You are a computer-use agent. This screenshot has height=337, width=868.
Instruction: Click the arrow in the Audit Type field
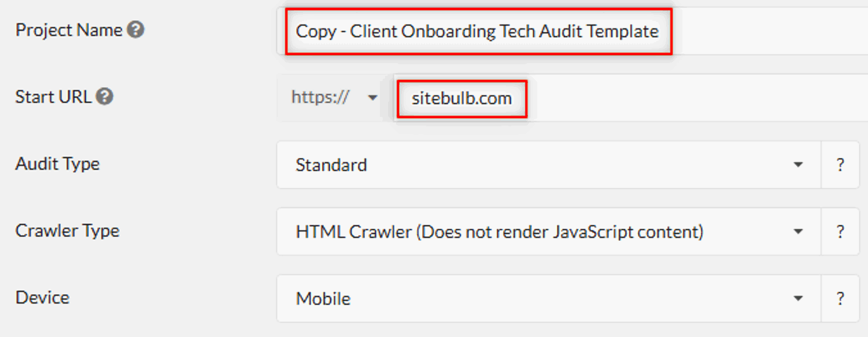(x=798, y=165)
